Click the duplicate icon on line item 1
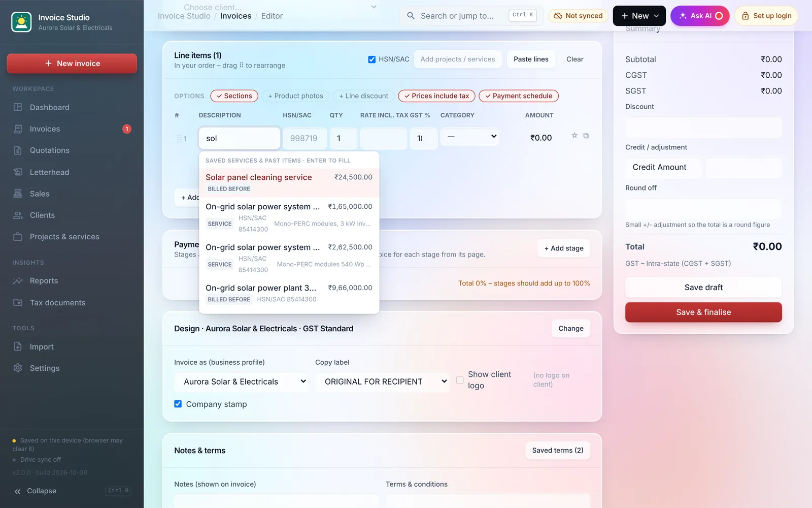 pyautogui.click(x=586, y=136)
